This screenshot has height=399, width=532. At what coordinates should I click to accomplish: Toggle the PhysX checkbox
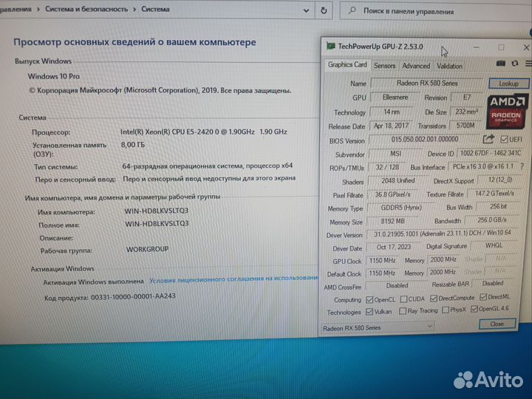446,310
